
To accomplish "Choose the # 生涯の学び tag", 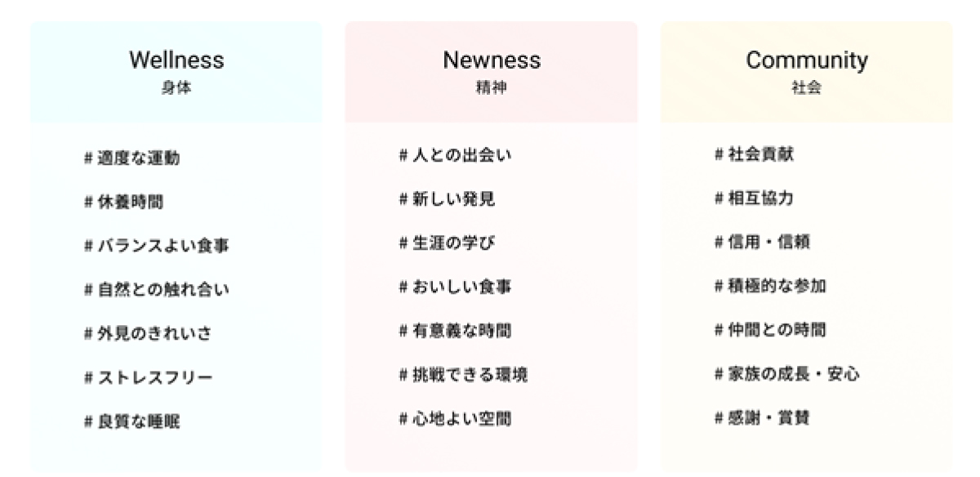I will click(447, 243).
